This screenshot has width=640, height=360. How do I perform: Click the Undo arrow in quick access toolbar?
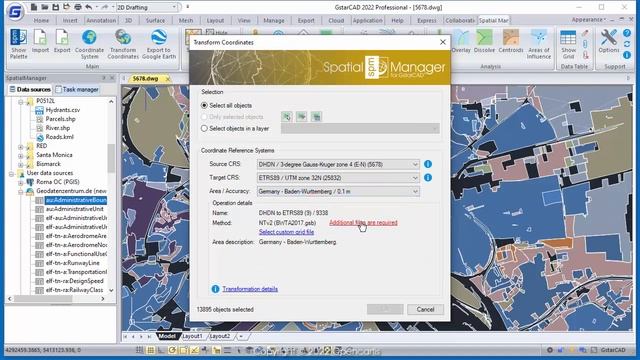click(89, 7)
